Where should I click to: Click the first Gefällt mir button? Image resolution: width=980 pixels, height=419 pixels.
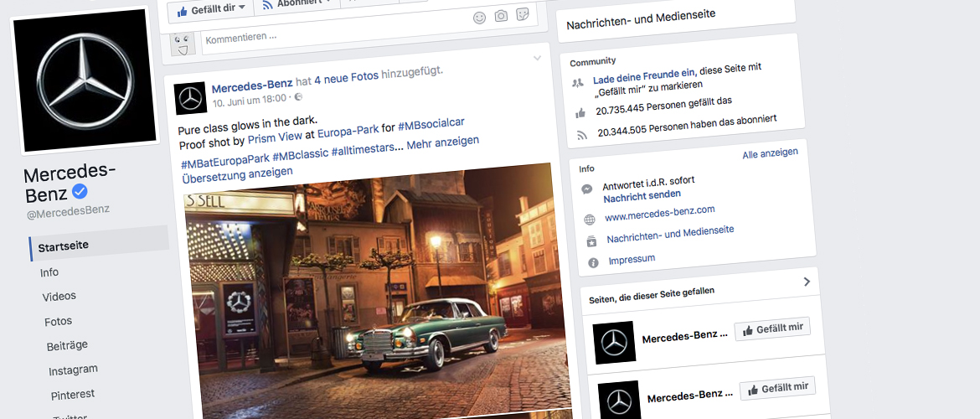click(x=772, y=329)
